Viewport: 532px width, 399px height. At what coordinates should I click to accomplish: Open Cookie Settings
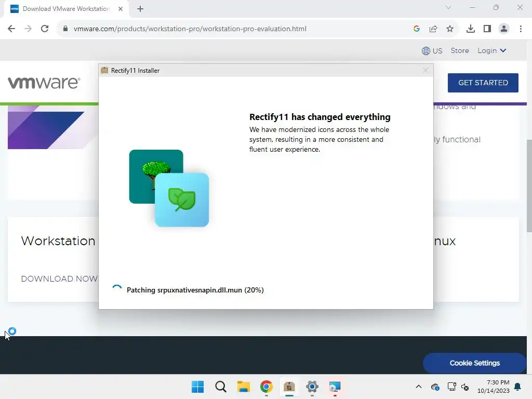pos(475,363)
